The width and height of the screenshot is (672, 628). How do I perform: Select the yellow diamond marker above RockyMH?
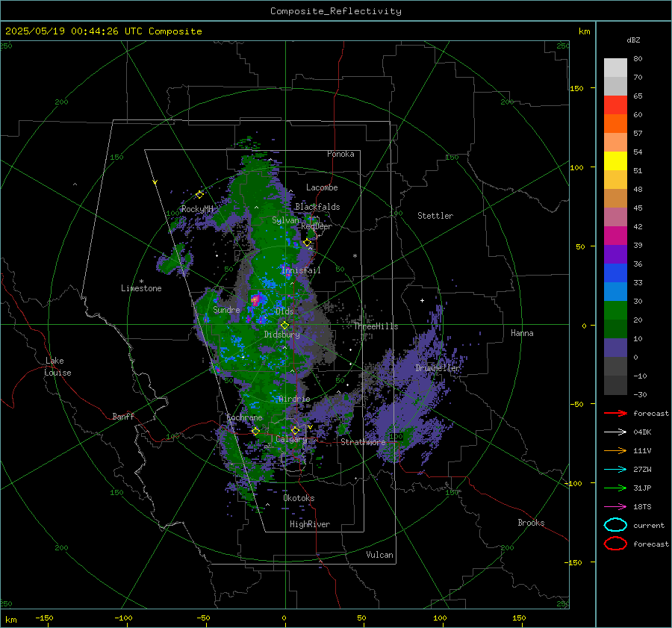199,195
